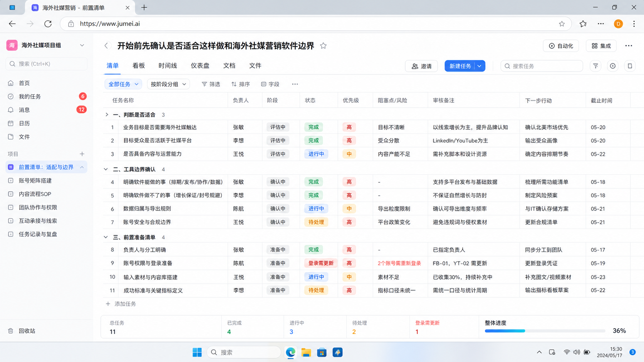
Task: Click 添加任务 below the list
Action: pyautogui.click(x=121, y=304)
